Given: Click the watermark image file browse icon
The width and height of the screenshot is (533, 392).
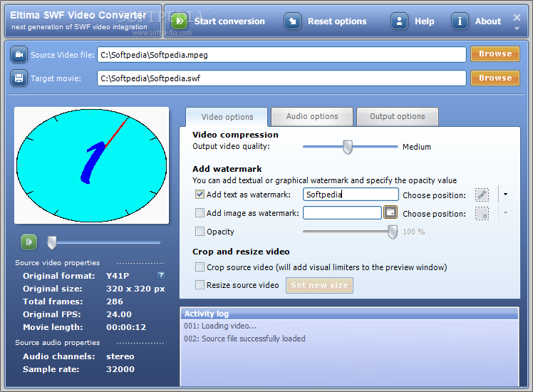Looking at the screenshot, I should point(390,212).
